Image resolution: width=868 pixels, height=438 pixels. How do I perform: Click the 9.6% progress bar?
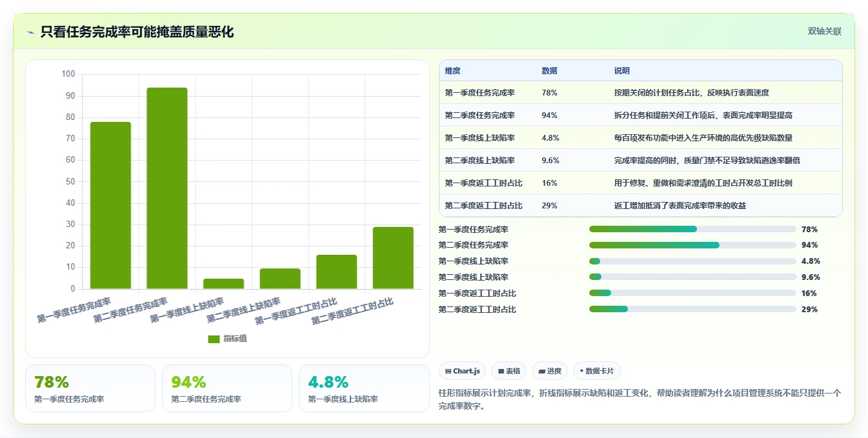coord(692,277)
